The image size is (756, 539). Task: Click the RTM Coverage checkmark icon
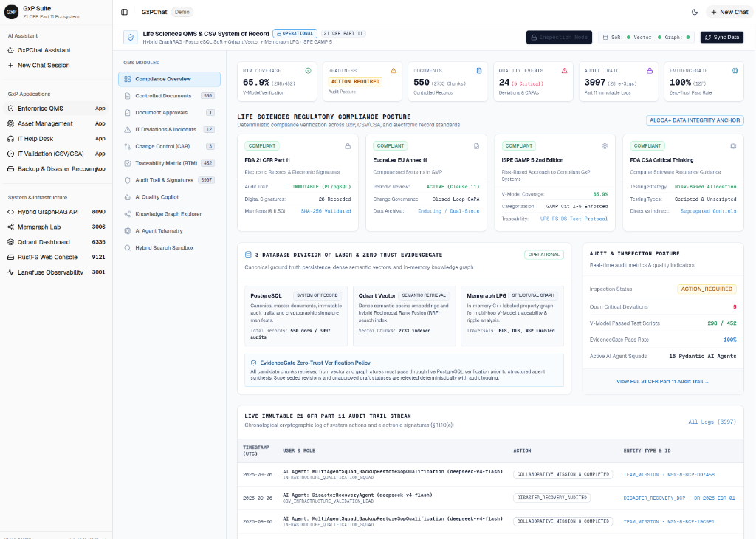pyautogui.click(x=308, y=71)
